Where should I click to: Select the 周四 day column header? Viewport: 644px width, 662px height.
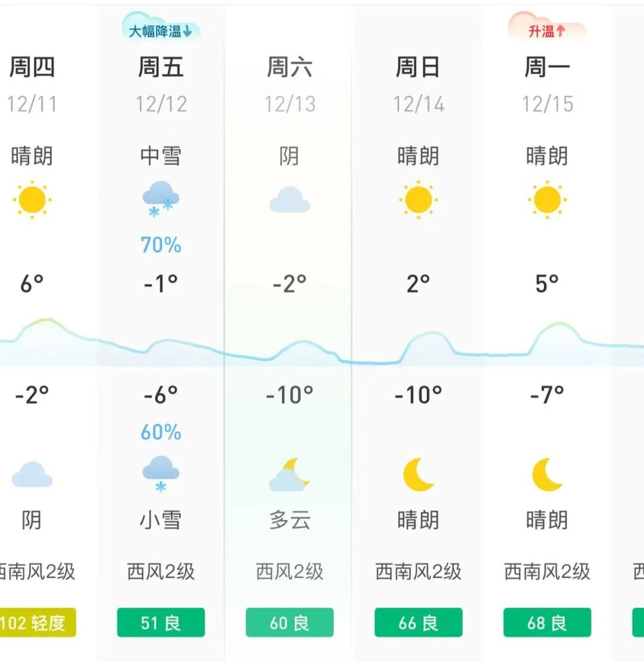(32, 67)
